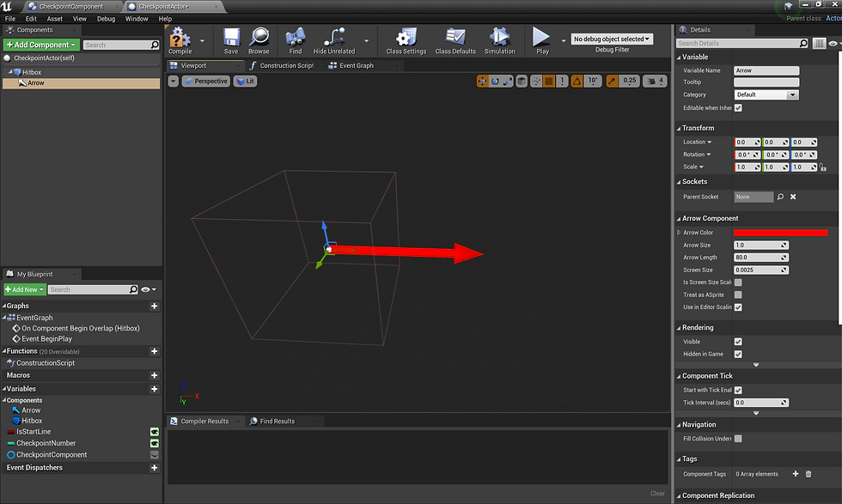Add new event dispatcher with plus icon
The width and height of the screenshot is (842, 504).
pos(154,468)
